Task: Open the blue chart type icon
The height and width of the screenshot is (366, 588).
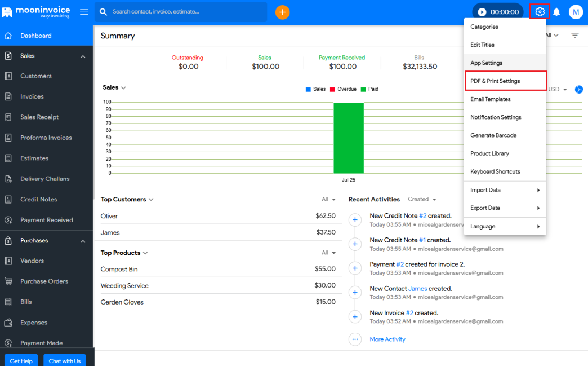Action: pyautogui.click(x=578, y=90)
